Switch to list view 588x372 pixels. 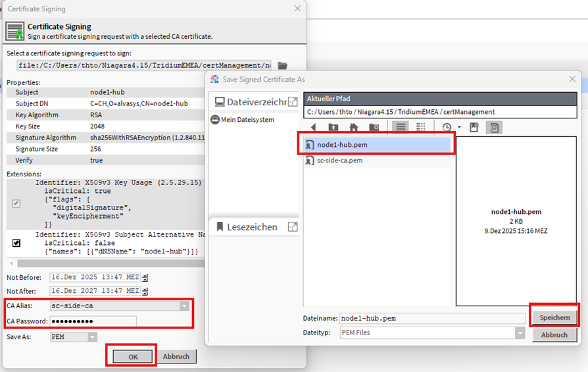401,127
